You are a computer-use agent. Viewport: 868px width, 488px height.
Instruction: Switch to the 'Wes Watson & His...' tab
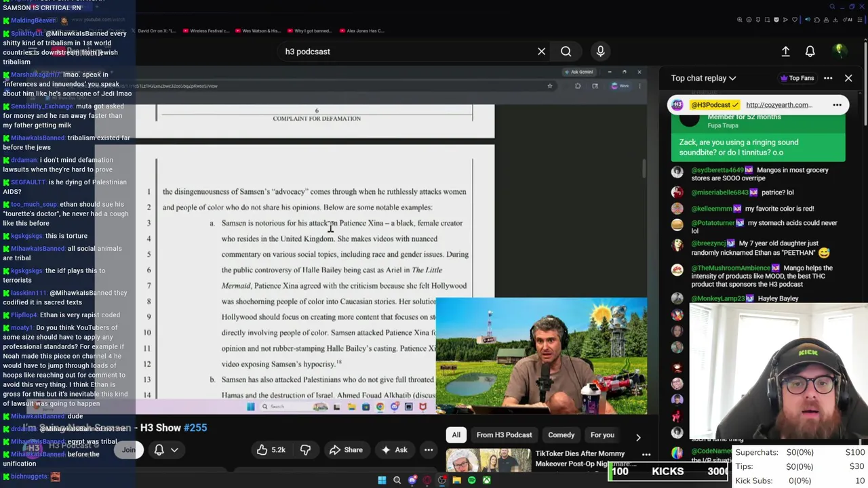257,30
